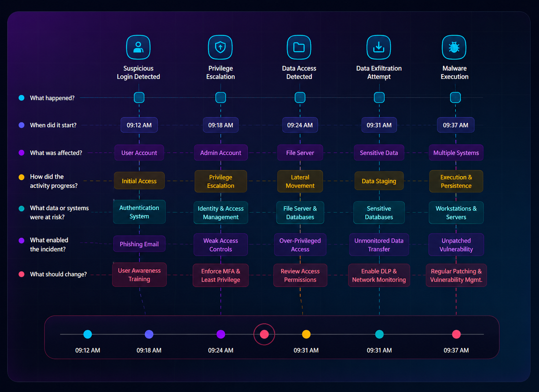Open the Execution & Persistence chip
Image resolution: width=539 pixels, height=392 pixels.
click(456, 181)
